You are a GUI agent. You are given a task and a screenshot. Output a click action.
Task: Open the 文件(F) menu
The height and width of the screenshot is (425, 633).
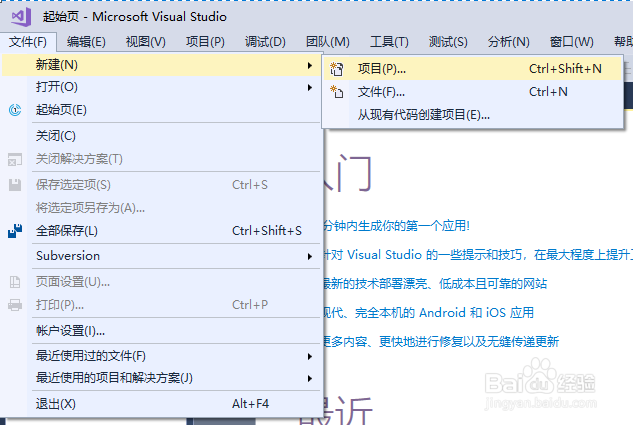pos(27,42)
